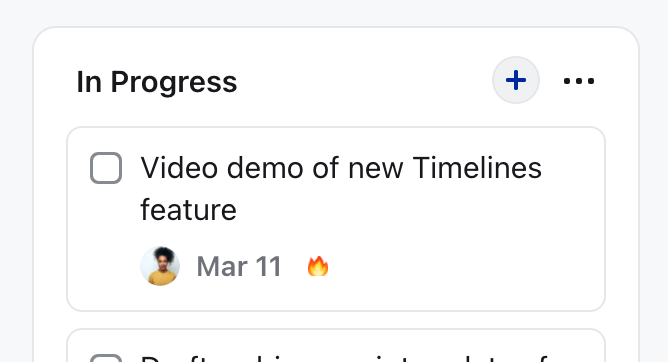Add a task to In Progress column
The height and width of the screenshot is (362, 668).
pyautogui.click(x=515, y=80)
